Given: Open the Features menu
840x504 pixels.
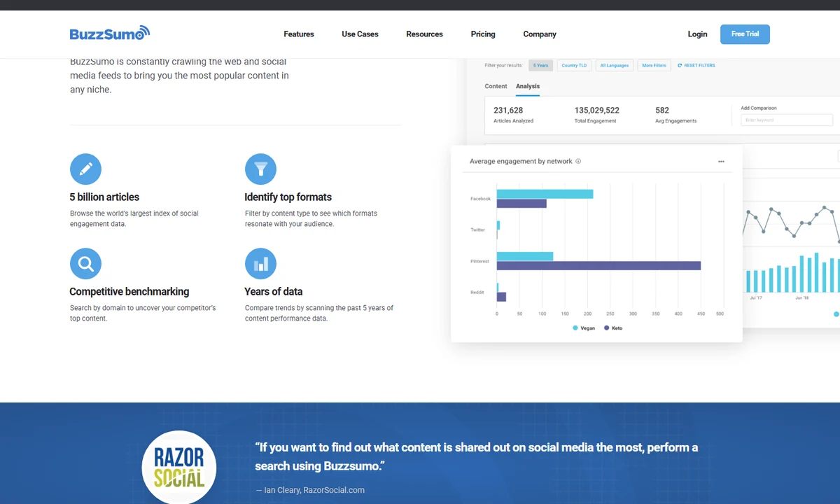Looking at the screenshot, I should 299,34.
